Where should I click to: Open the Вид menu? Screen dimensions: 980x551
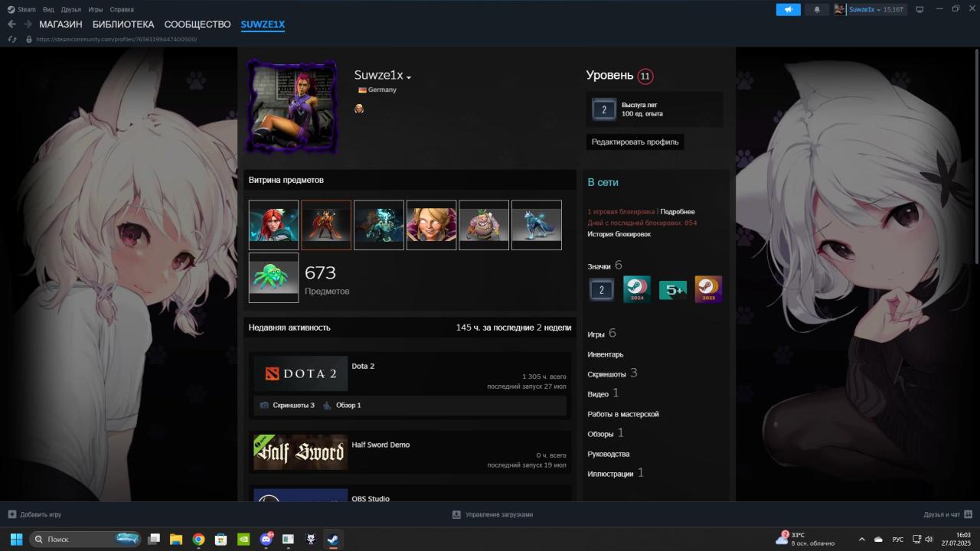coord(48,10)
